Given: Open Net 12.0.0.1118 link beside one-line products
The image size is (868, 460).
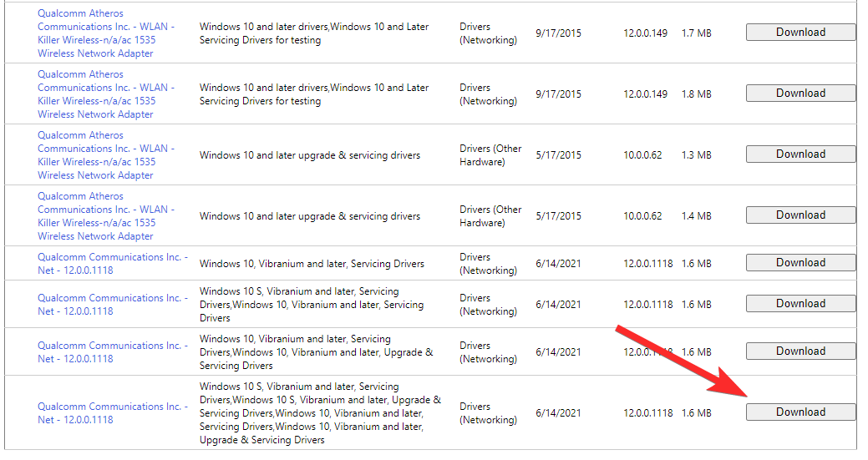Looking at the screenshot, I should pyautogui.click(x=113, y=264).
